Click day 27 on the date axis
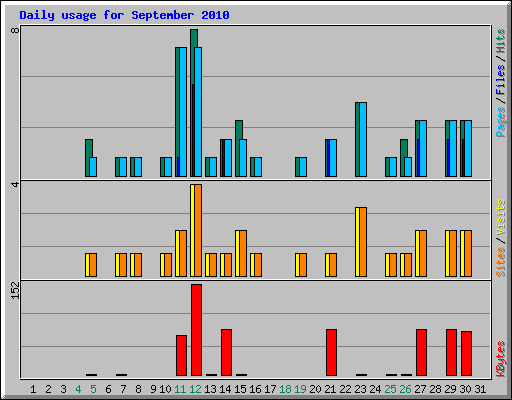512x400 pixels. click(420, 389)
